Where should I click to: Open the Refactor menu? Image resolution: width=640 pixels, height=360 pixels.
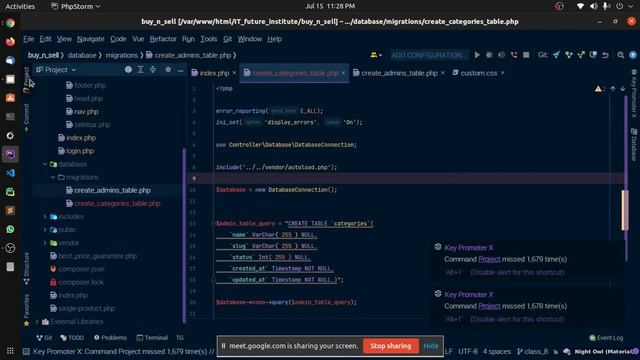[163, 39]
